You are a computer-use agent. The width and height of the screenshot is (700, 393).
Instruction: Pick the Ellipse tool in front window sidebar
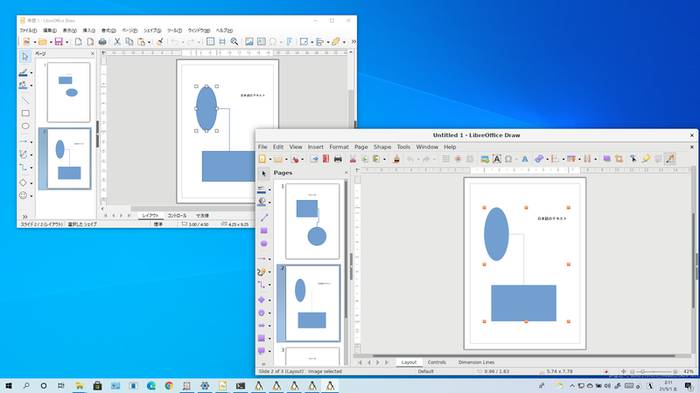pos(264,243)
